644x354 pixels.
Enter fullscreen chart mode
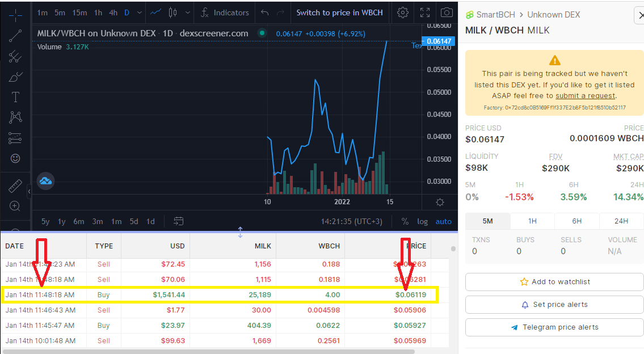point(425,12)
